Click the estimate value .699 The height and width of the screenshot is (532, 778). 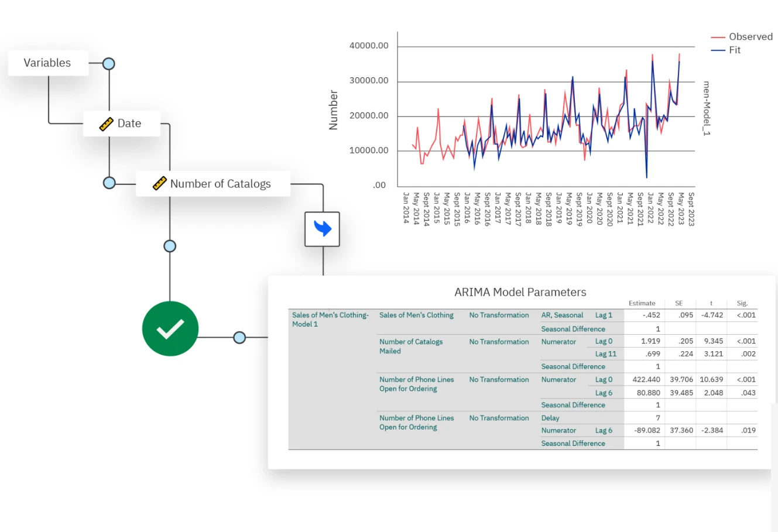tap(653, 353)
